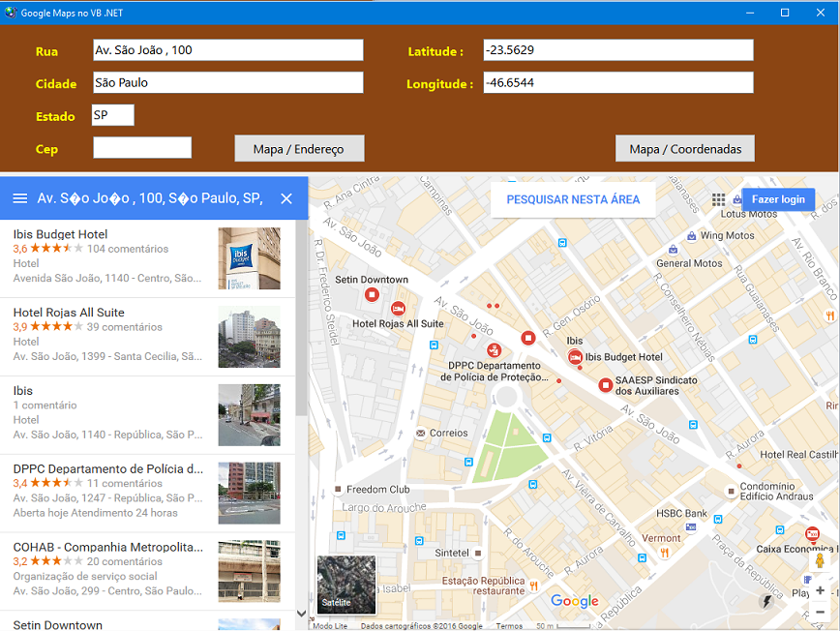Click the Hotel Rojas All Suite pin

coord(398,309)
